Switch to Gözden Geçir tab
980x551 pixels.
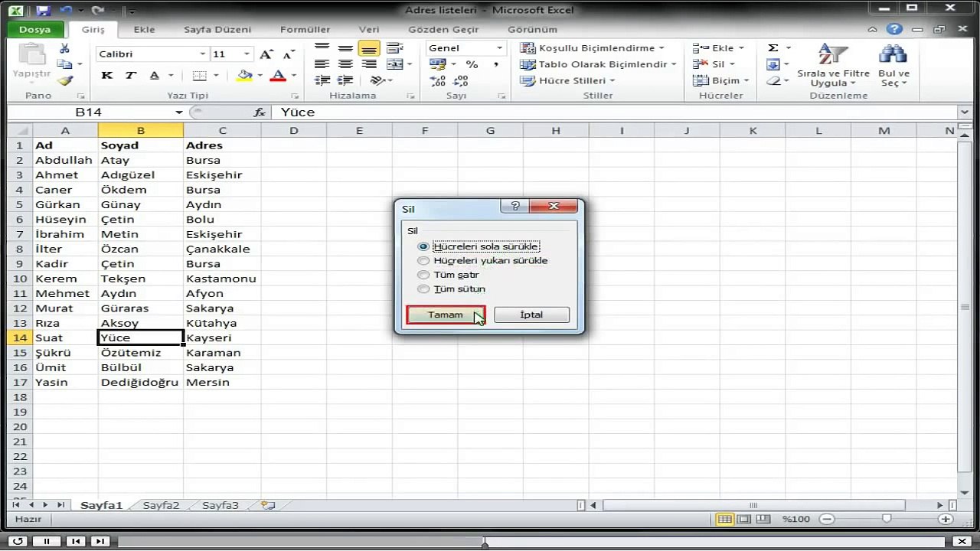pyautogui.click(x=443, y=30)
